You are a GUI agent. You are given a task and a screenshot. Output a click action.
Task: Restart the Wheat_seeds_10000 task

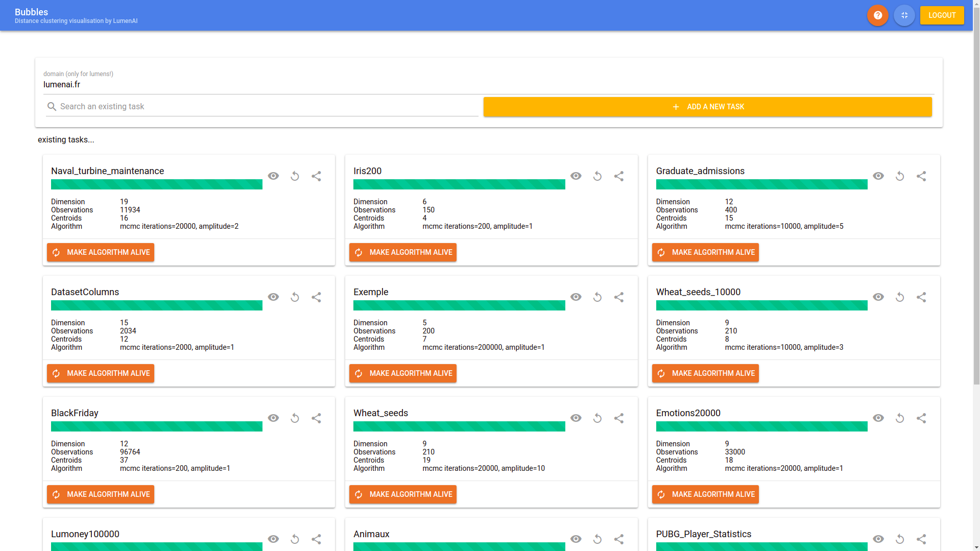tap(899, 297)
